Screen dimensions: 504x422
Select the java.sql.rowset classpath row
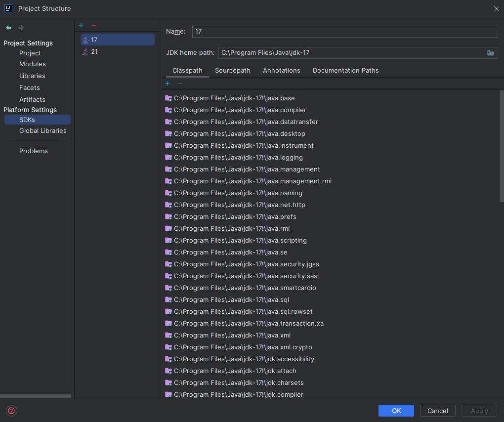click(331, 311)
